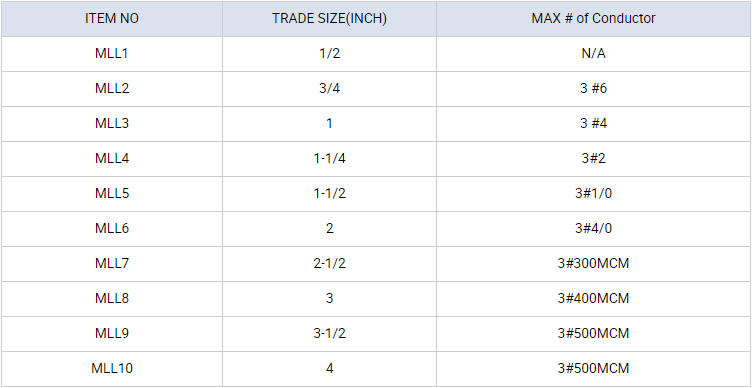Click the MLL4 item number
This screenshot has height=388, width=752.
(x=112, y=159)
